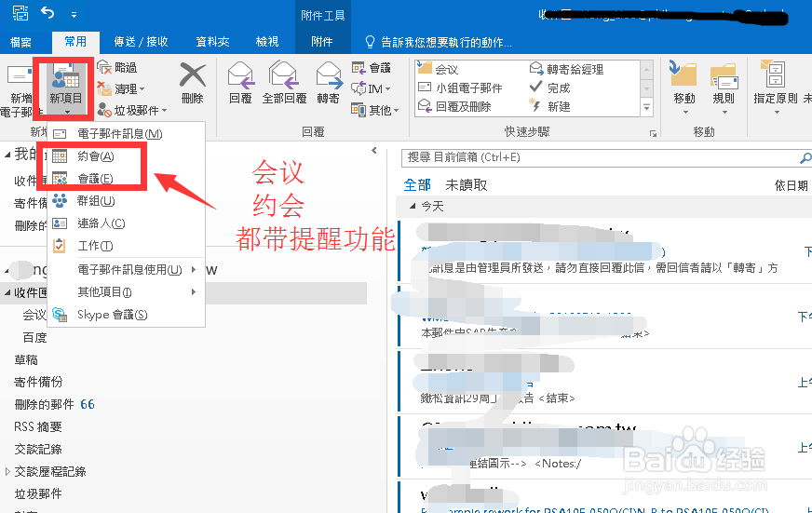Screen dimensions: 812x513
Task: Open the 垃圾郵件 dropdown in the ribbon
Action: click(132, 110)
